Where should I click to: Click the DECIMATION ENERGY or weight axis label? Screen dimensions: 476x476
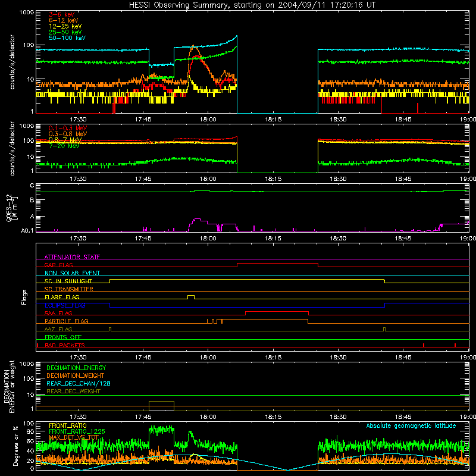coord(9,386)
